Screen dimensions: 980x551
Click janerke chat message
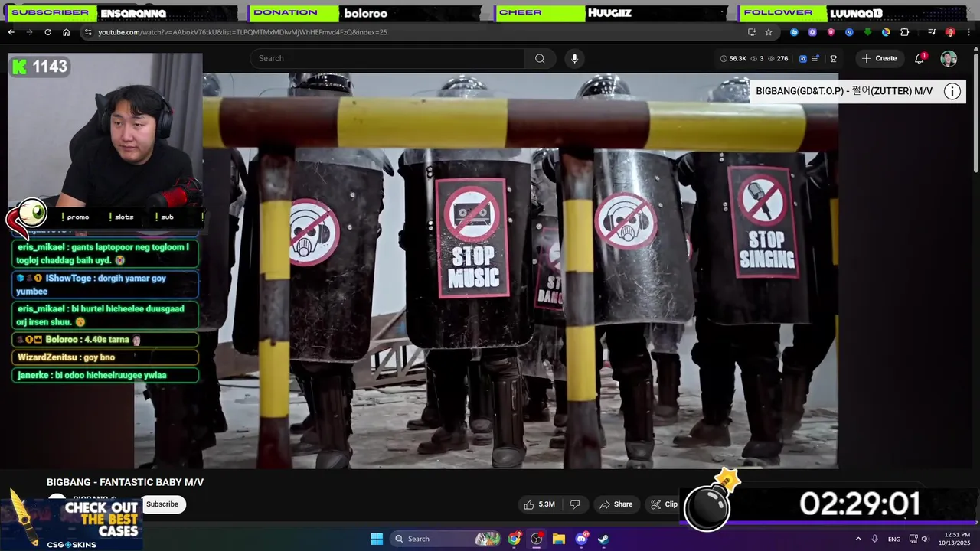pos(105,375)
